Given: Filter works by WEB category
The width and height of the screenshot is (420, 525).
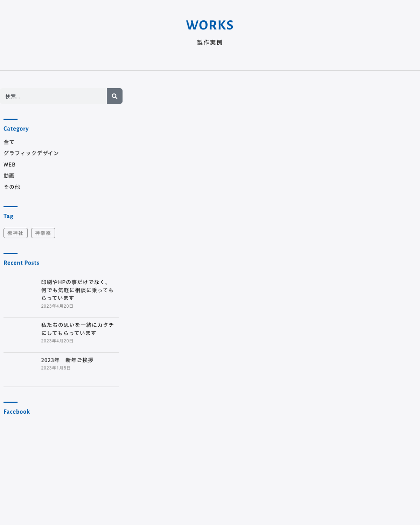Looking at the screenshot, I should coord(9,164).
